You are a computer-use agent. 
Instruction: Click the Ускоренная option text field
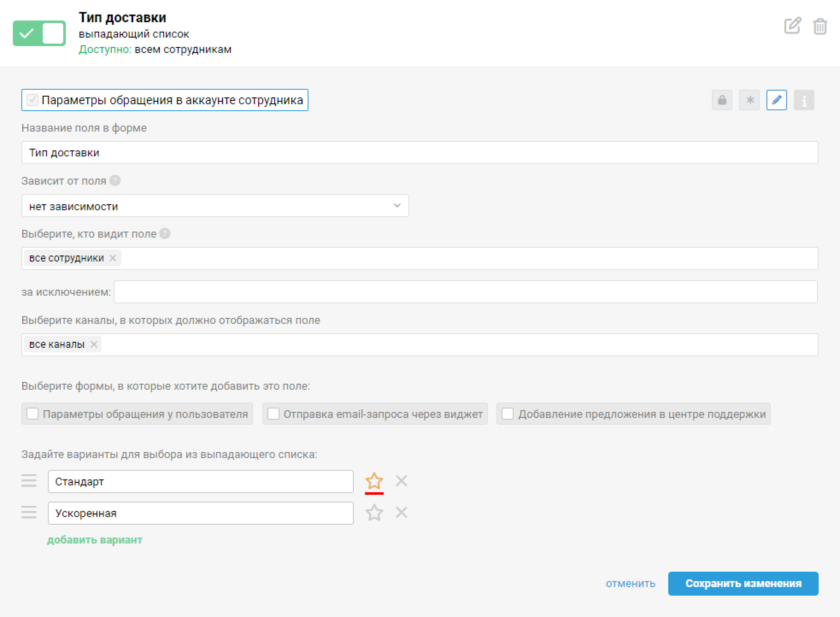201,513
